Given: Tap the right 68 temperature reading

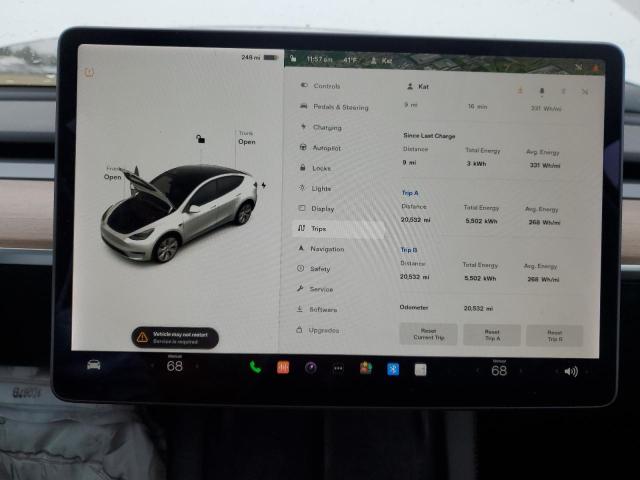Looking at the screenshot, I should click(x=499, y=371).
